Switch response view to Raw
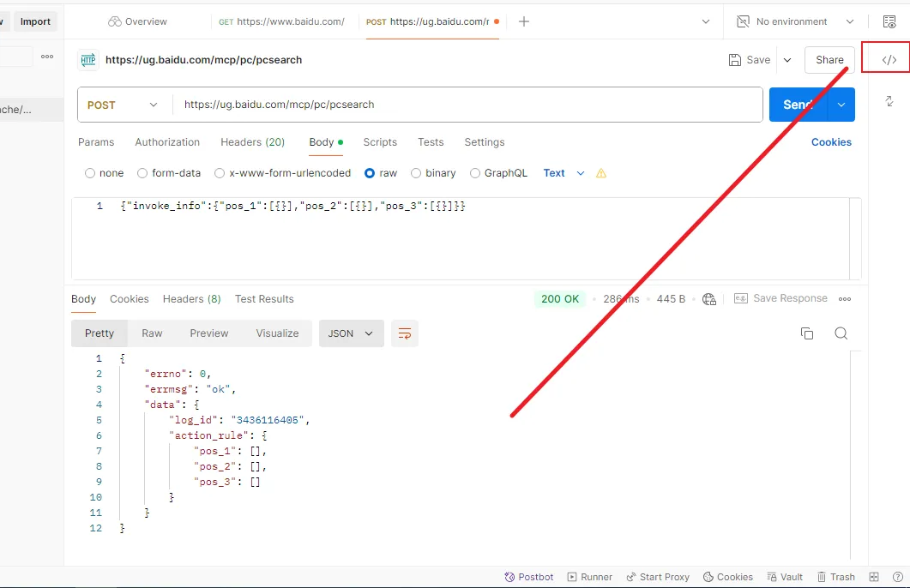The image size is (910, 588). pyautogui.click(x=152, y=333)
